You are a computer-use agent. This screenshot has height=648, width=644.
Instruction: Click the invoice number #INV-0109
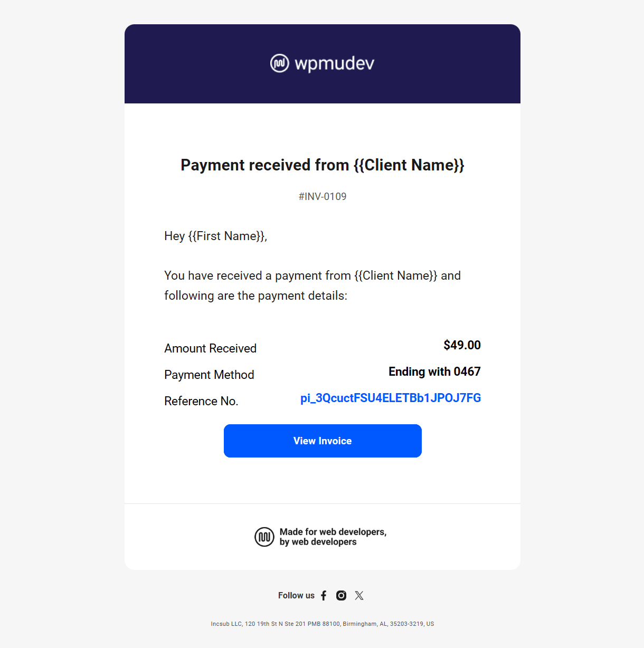coord(323,196)
